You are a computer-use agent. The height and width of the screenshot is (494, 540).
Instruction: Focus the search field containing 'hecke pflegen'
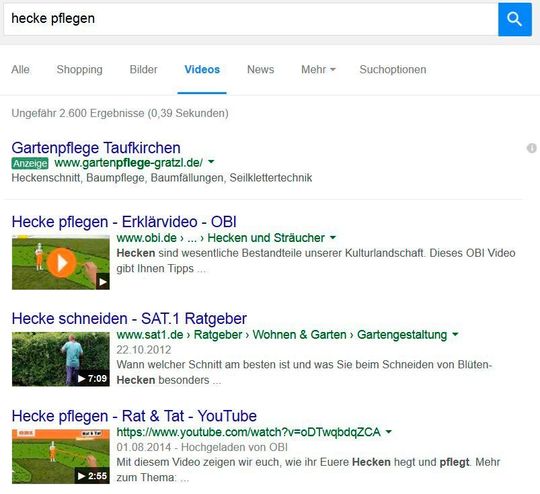[x=251, y=19]
